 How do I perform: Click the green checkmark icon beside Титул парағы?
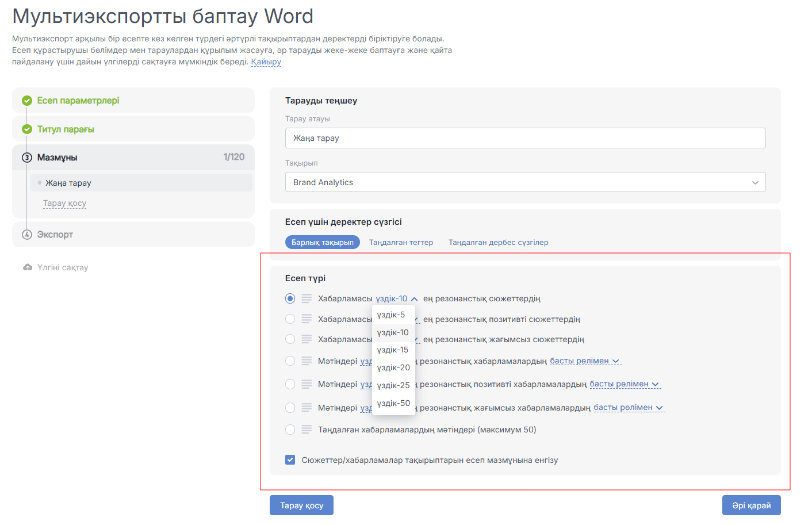[x=27, y=129]
